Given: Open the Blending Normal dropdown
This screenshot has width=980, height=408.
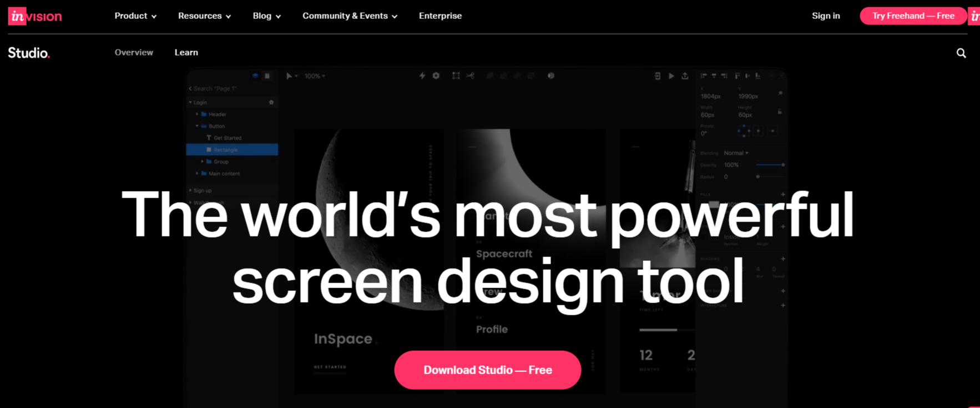Looking at the screenshot, I should click(x=736, y=153).
